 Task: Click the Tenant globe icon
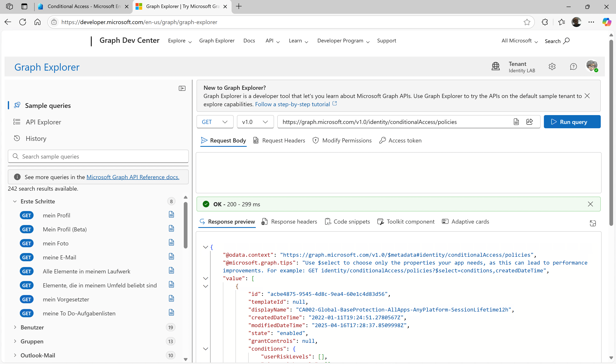pos(495,66)
